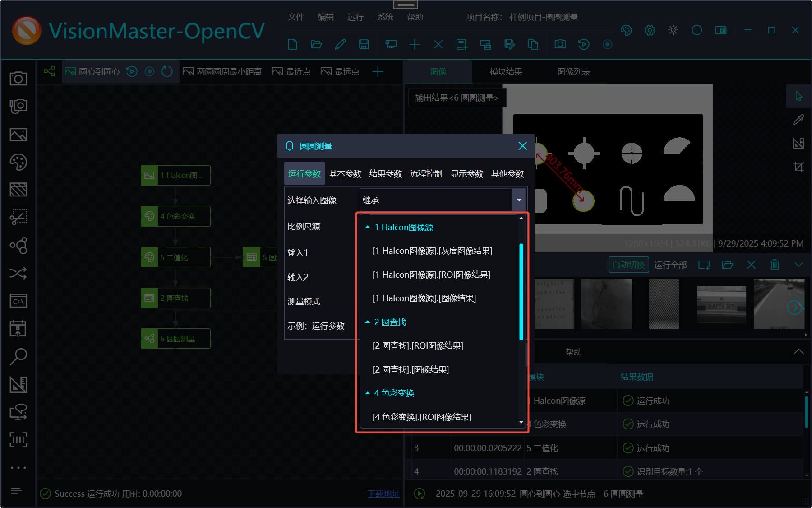812x508 pixels.
Task: Collapse the 4 色彩变换 group
Action: [368, 393]
